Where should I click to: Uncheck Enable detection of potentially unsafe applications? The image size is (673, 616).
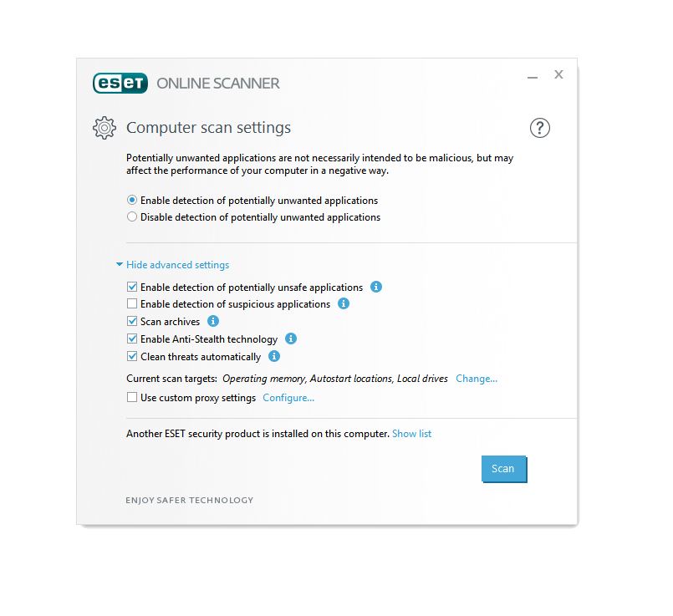[132, 288]
